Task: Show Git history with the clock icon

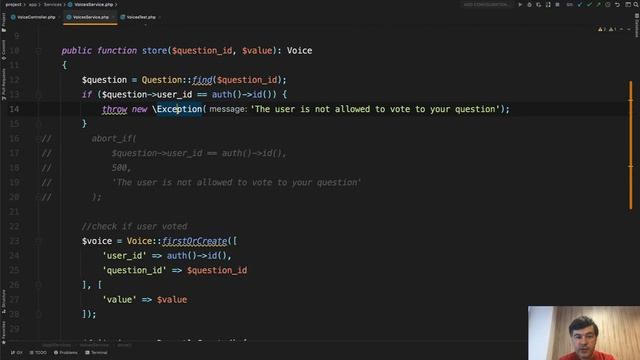Action: 608,4
